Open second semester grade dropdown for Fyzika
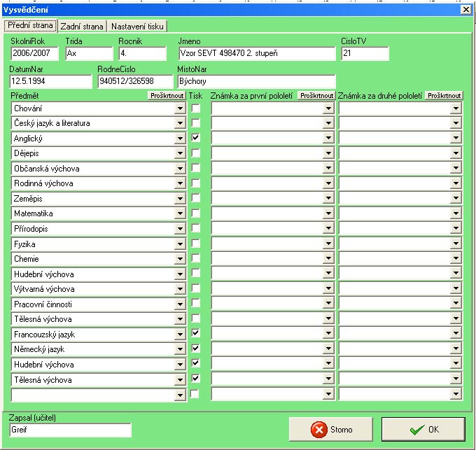 [x=456, y=244]
